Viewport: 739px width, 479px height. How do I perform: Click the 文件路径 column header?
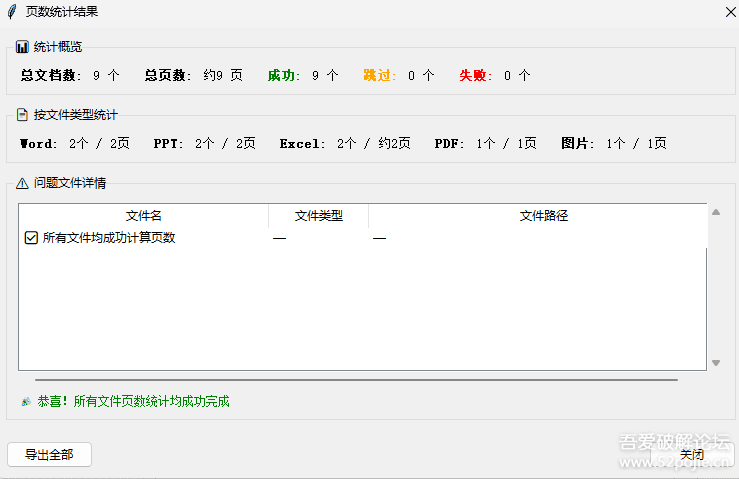543,216
